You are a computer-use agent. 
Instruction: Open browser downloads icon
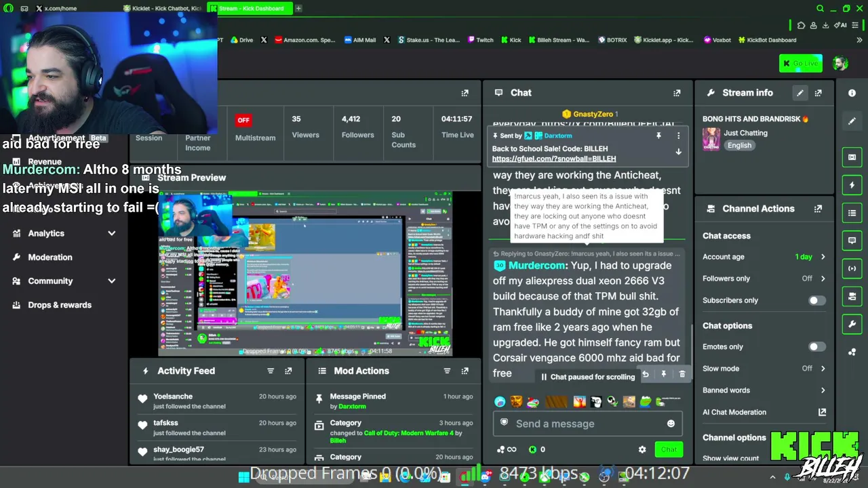click(x=826, y=25)
